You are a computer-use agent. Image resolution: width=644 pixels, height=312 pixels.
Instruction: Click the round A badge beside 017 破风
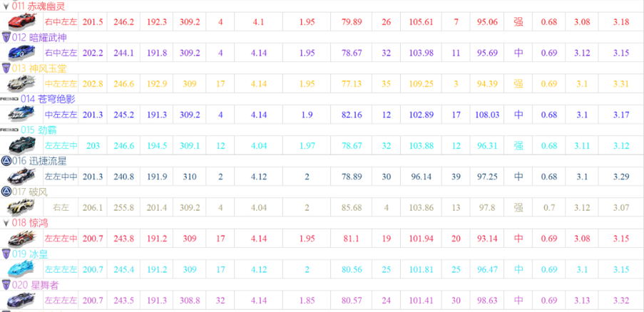[x=6, y=192]
